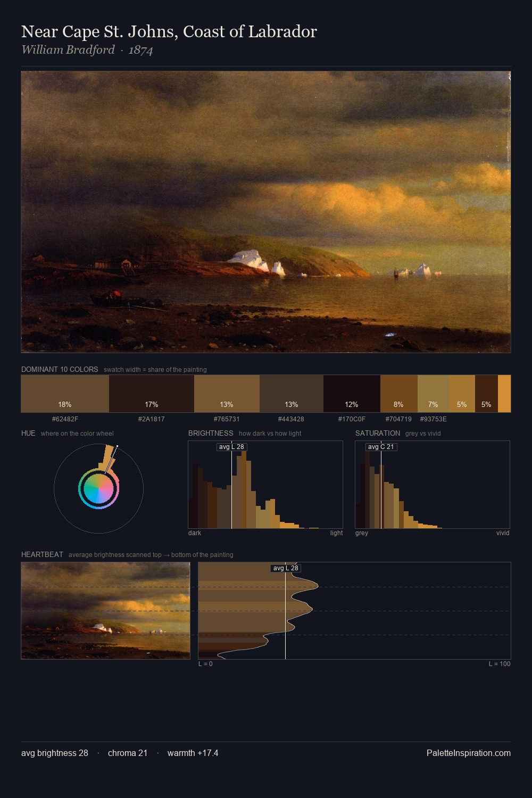Click the 'L = 0' axis label
This screenshot has height=798, width=532.
click(x=205, y=664)
